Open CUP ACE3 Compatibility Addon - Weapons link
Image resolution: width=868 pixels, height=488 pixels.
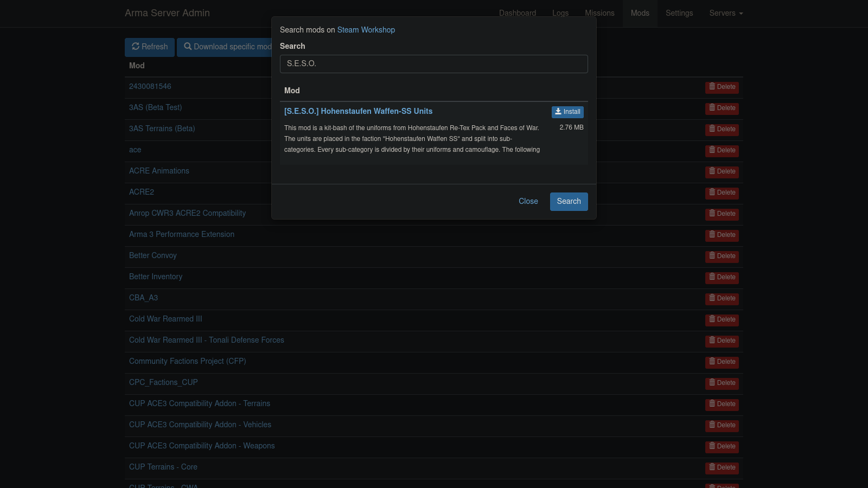(x=202, y=446)
